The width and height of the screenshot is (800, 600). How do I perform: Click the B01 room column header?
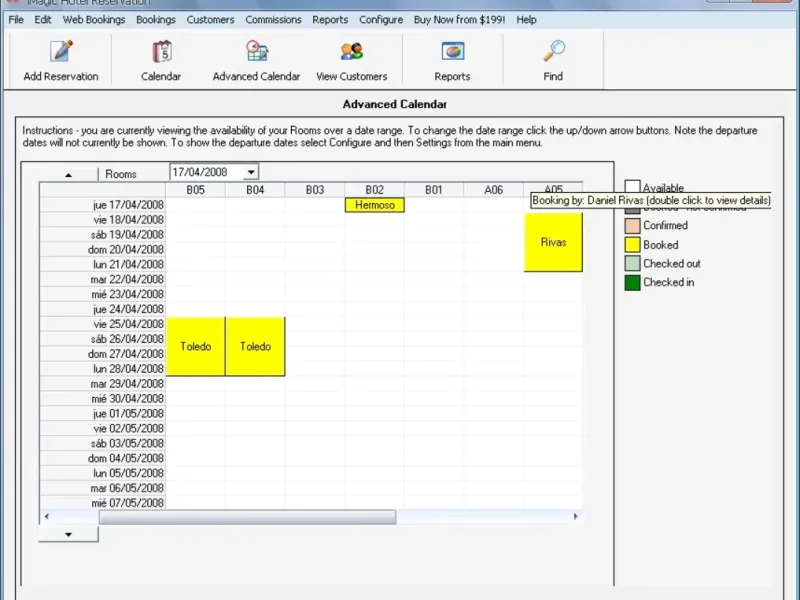[x=434, y=190]
